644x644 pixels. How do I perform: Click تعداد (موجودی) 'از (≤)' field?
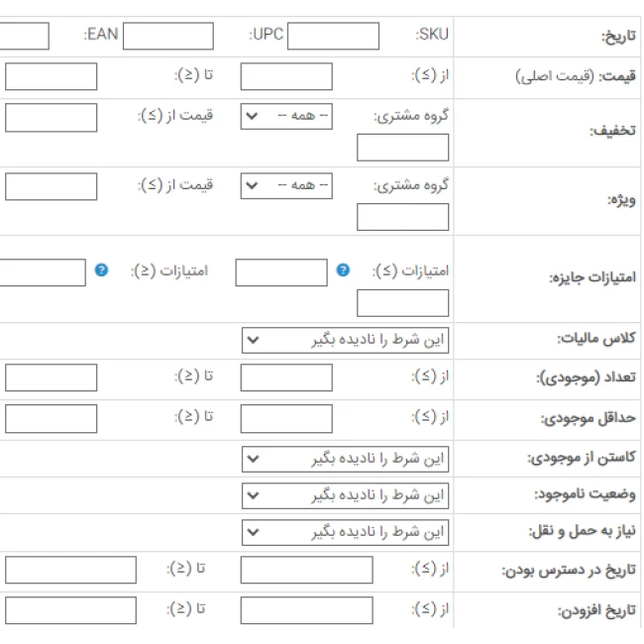pos(286,377)
